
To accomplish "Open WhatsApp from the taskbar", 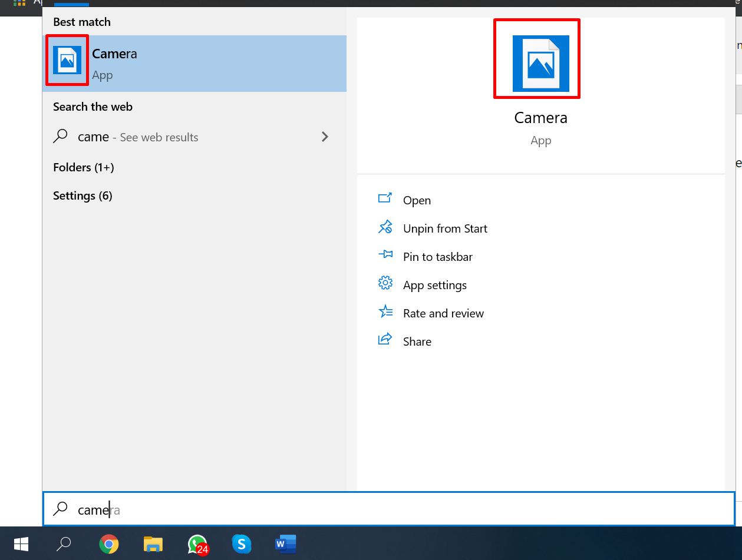I will point(197,544).
